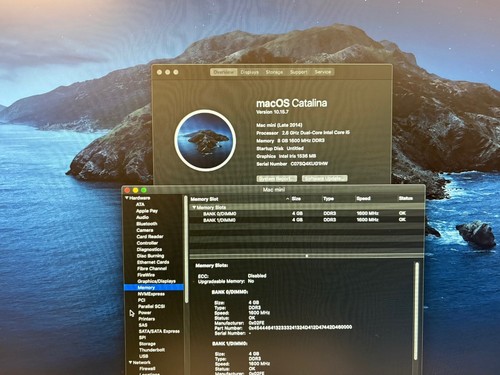
Task: Select SPI in the sidebar
Action: 142,337
